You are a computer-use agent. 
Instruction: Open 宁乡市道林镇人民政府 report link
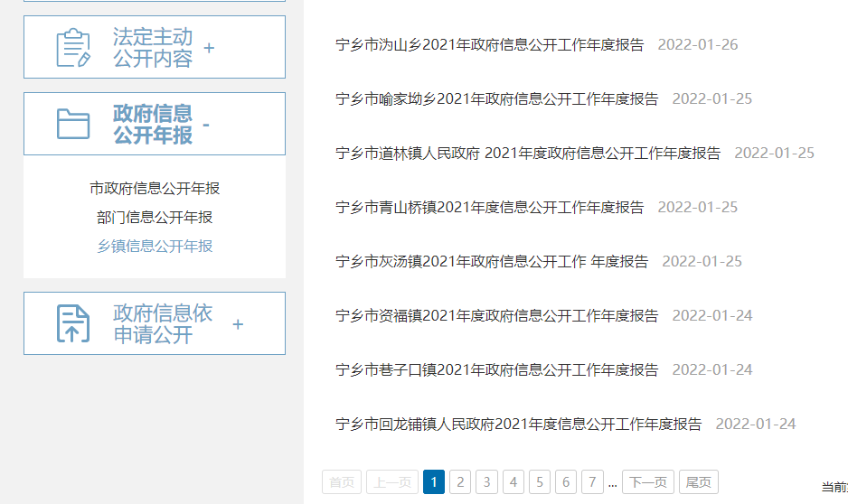[x=527, y=153]
